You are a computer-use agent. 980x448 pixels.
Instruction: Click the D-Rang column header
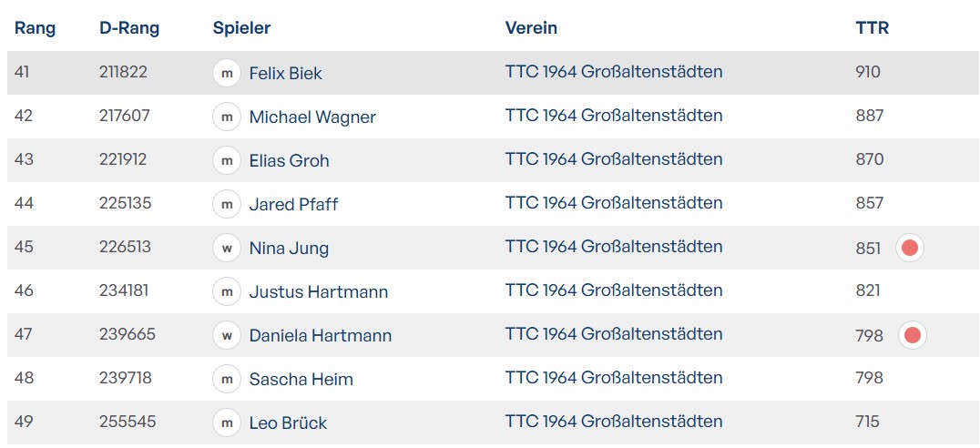pos(129,27)
